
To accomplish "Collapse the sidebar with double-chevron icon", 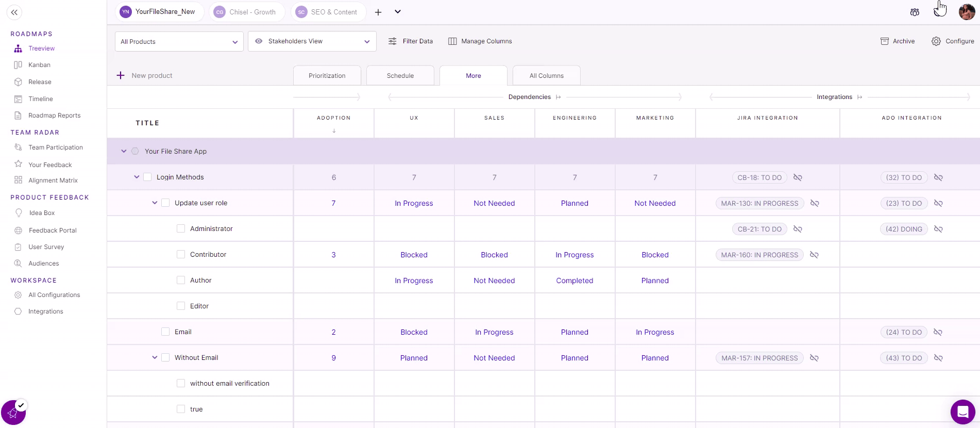I will pos(14,12).
